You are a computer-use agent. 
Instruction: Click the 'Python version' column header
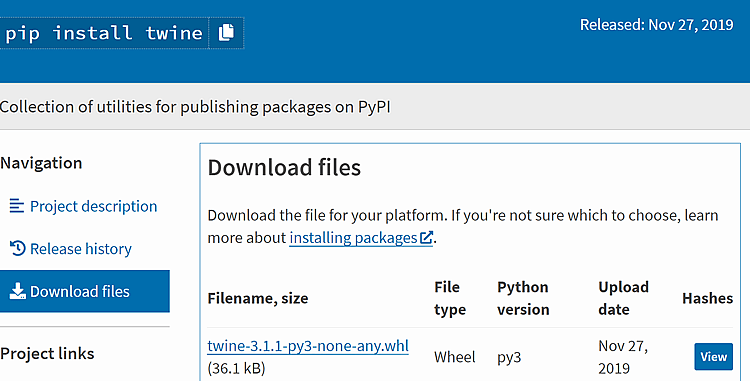523,298
